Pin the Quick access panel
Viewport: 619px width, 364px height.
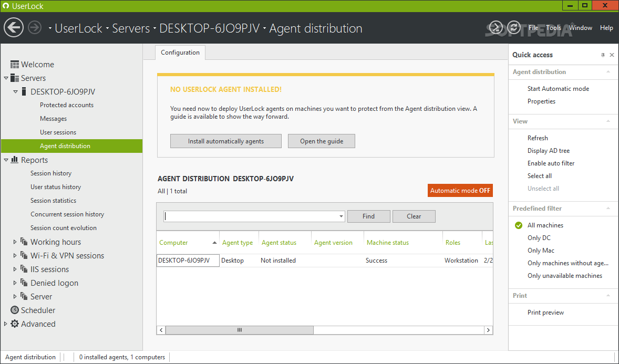[x=603, y=55]
